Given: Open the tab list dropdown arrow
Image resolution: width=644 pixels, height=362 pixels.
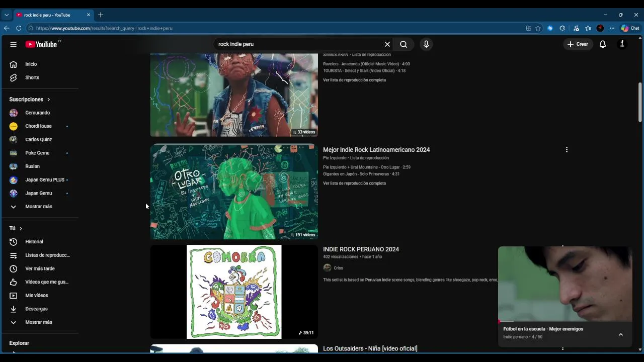Looking at the screenshot, I should (x=7, y=15).
